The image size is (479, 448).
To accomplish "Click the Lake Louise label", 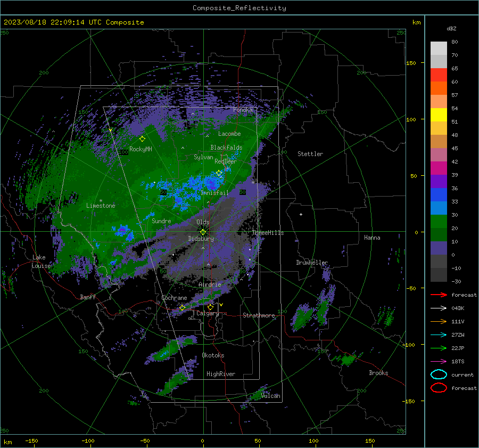I will pos(41,262).
